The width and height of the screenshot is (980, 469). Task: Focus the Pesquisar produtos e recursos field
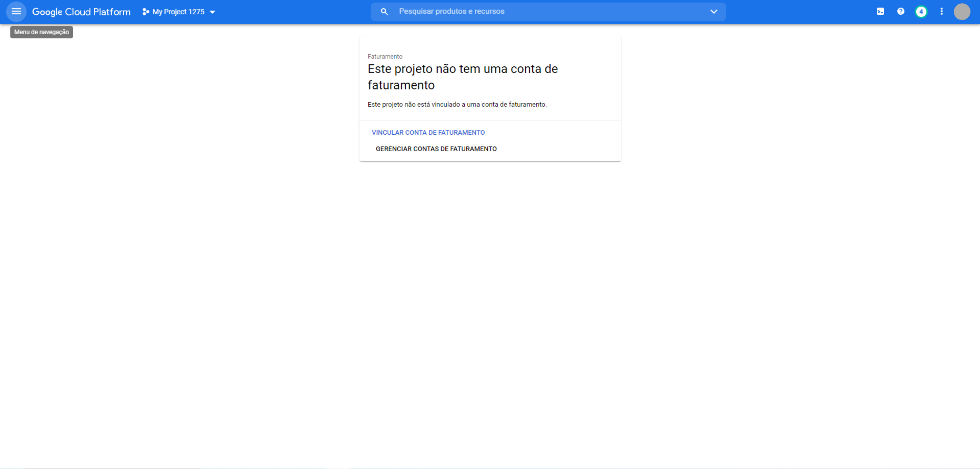coord(548,11)
